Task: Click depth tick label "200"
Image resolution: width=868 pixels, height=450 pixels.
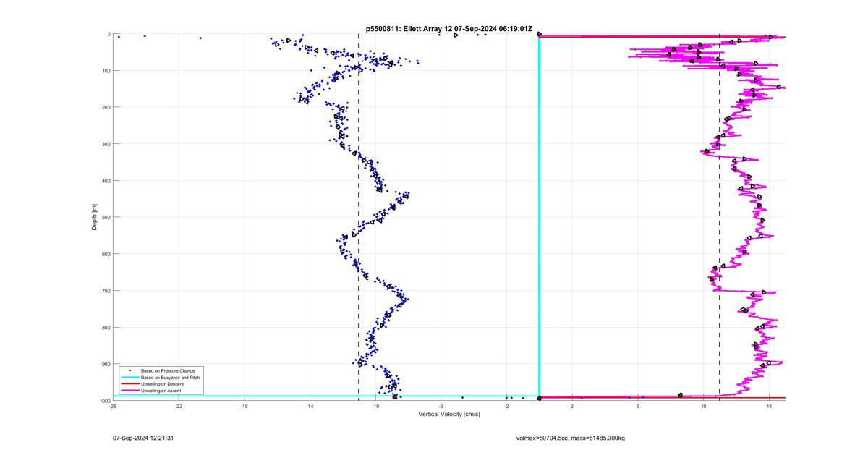Action: point(106,107)
